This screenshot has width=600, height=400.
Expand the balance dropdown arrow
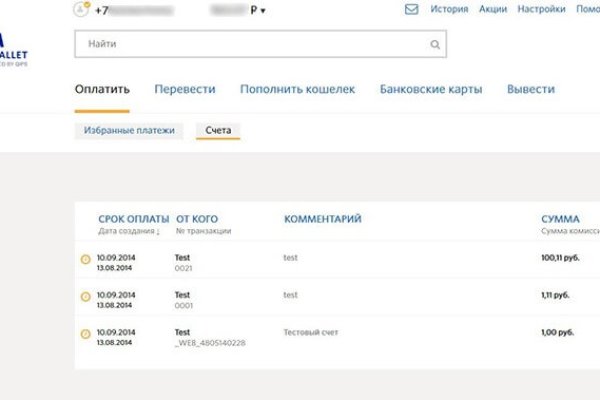click(263, 10)
